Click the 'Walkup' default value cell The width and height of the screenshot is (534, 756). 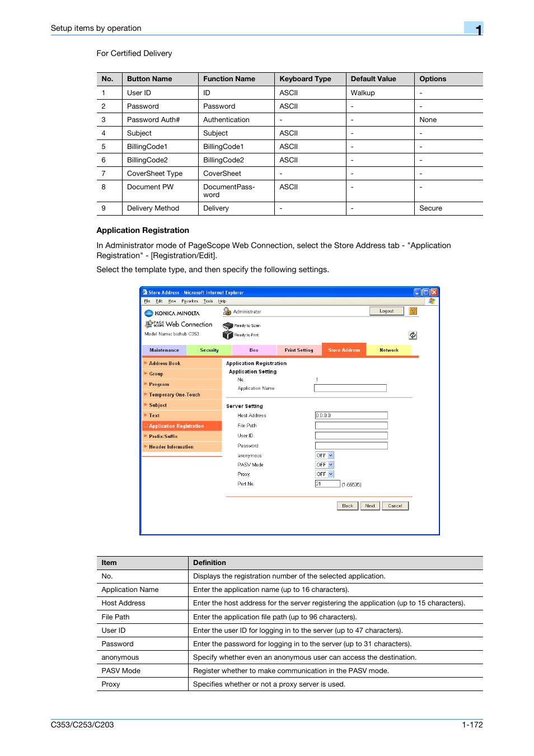pos(381,93)
